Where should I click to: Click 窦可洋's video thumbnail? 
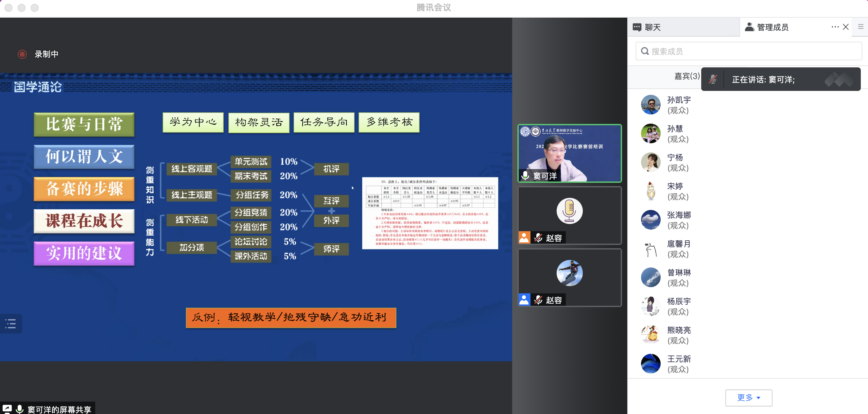click(569, 153)
